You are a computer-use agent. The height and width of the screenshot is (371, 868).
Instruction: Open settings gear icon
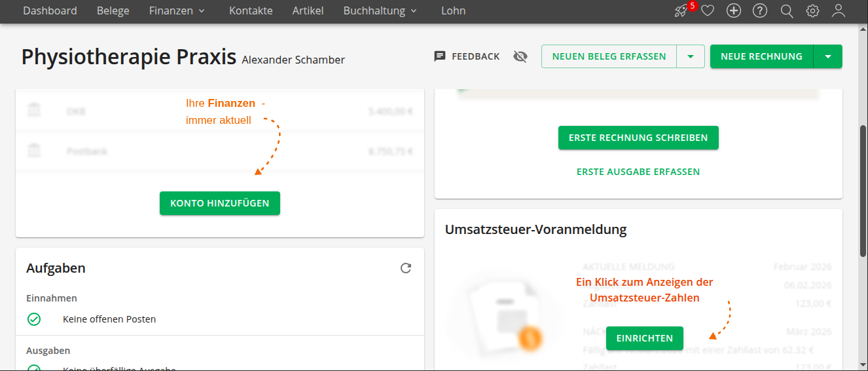pos(813,10)
